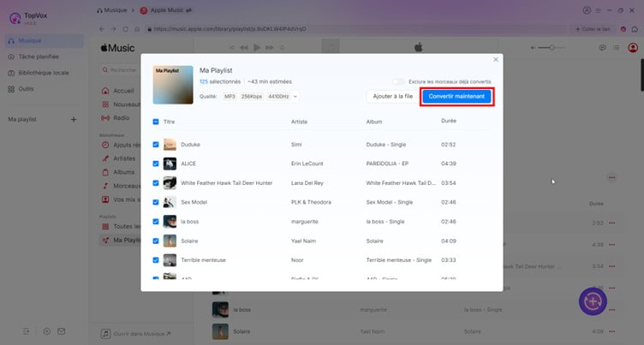Click the Ma Playlist cover thumbnail
644x345 pixels.
click(173, 85)
